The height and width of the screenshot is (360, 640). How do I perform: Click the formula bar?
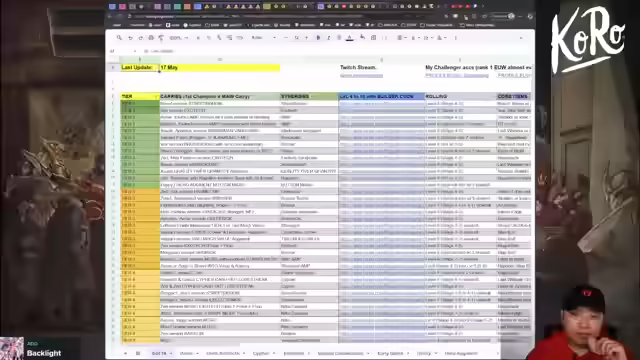(339, 51)
